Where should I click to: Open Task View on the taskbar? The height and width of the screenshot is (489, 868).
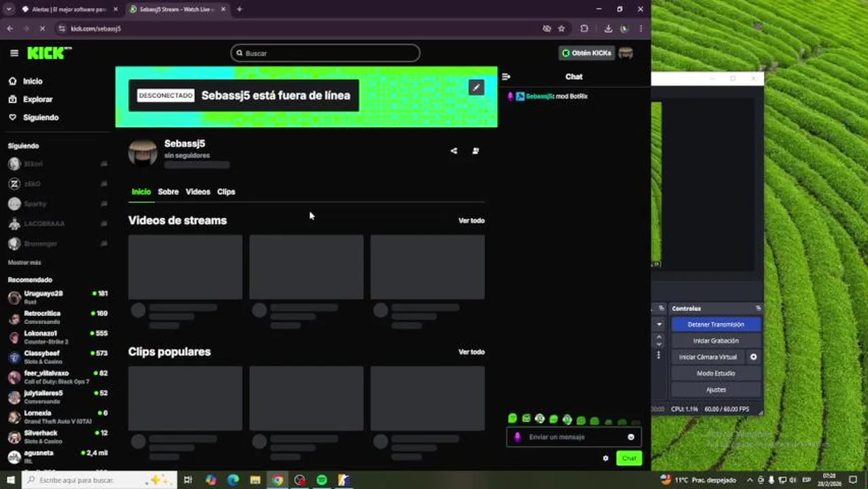(188, 480)
